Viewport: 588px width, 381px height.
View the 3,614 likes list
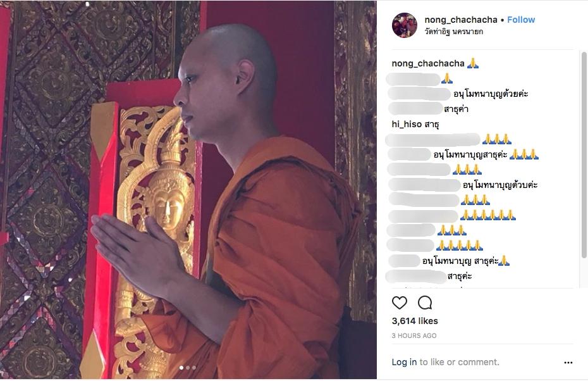point(415,322)
